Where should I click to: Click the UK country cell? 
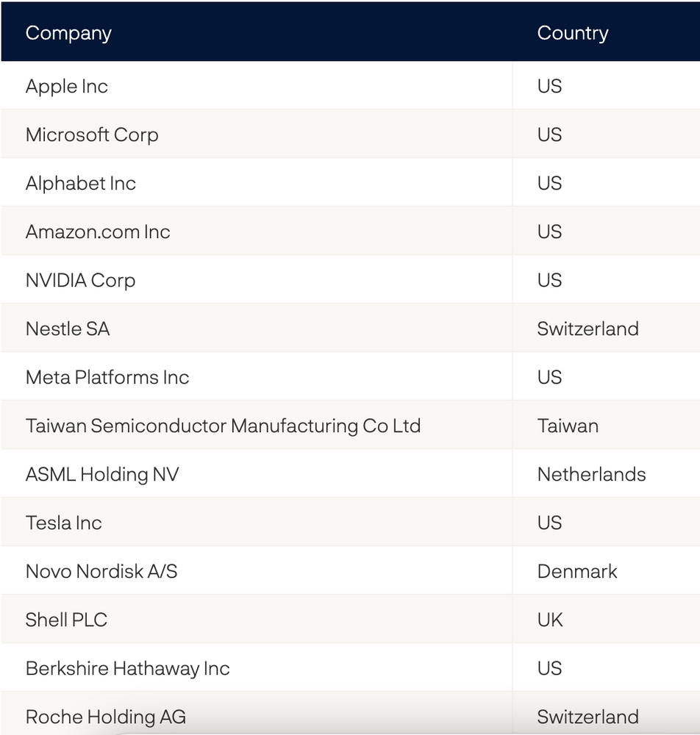tap(550, 620)
